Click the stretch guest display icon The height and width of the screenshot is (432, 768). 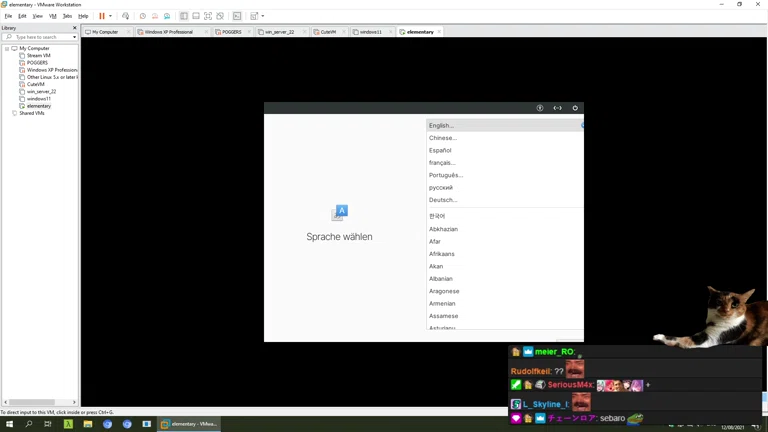click(x=254, y=16)
